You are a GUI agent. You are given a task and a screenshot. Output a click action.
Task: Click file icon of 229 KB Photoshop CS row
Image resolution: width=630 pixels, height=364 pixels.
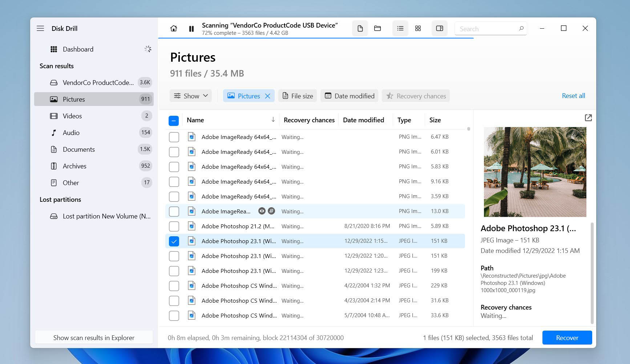(191, 286)
